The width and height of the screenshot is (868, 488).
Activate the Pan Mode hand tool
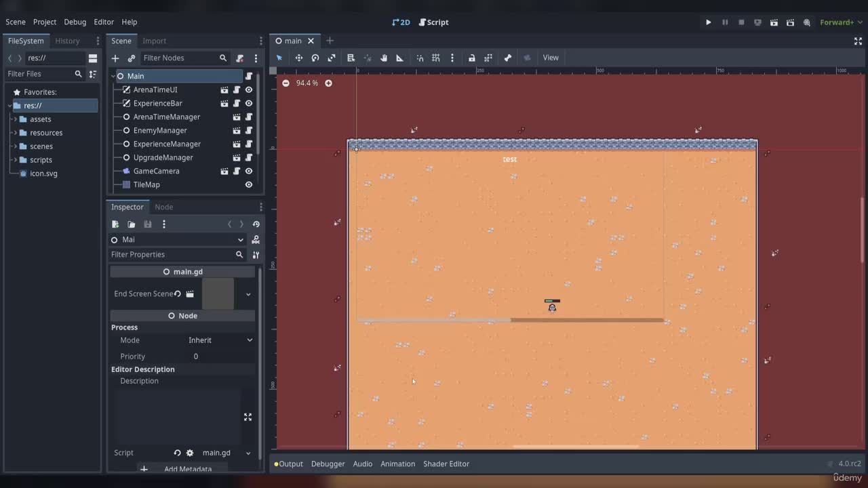click(x=384, y=58)
